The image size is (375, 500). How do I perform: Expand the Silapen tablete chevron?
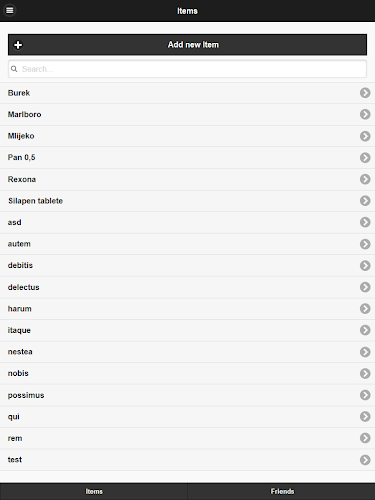click(365, 201)
